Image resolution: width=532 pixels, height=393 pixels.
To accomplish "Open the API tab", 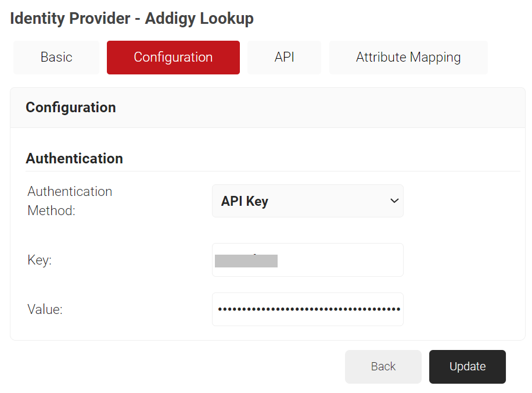I will tap(284, 58).
